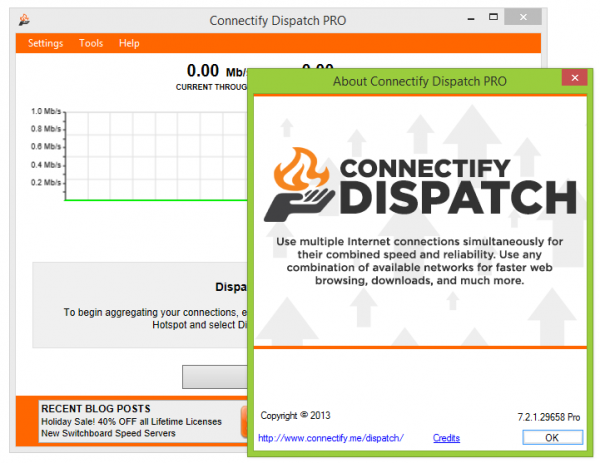Open the Credits link

coord(446,438)
